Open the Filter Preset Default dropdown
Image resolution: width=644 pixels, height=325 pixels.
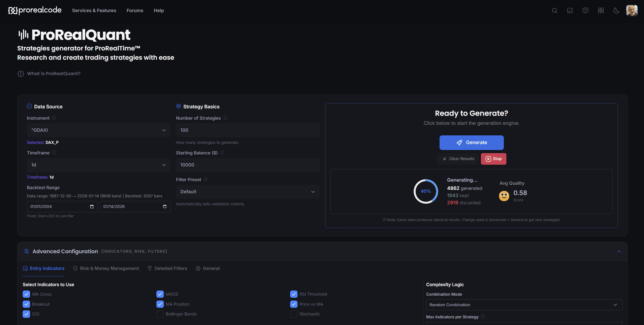point(248,192)
